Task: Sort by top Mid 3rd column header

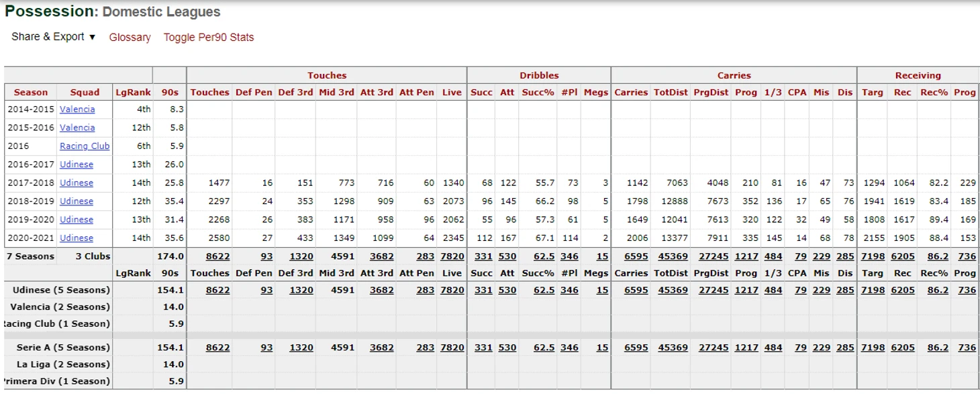Action: [336, 93]
